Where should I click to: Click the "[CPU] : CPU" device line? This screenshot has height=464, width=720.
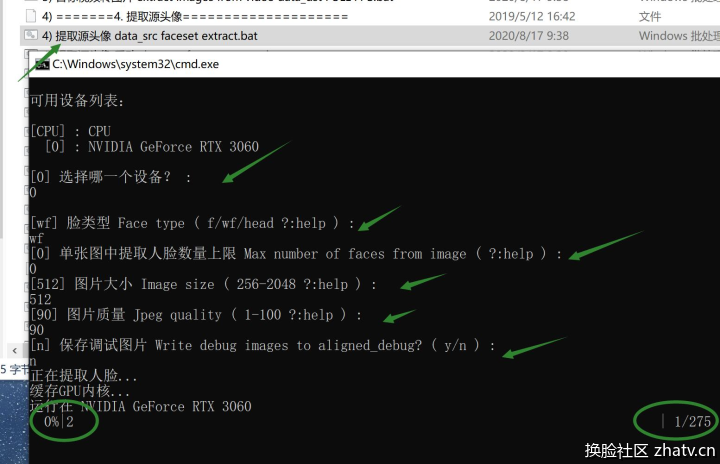[70, 131]
